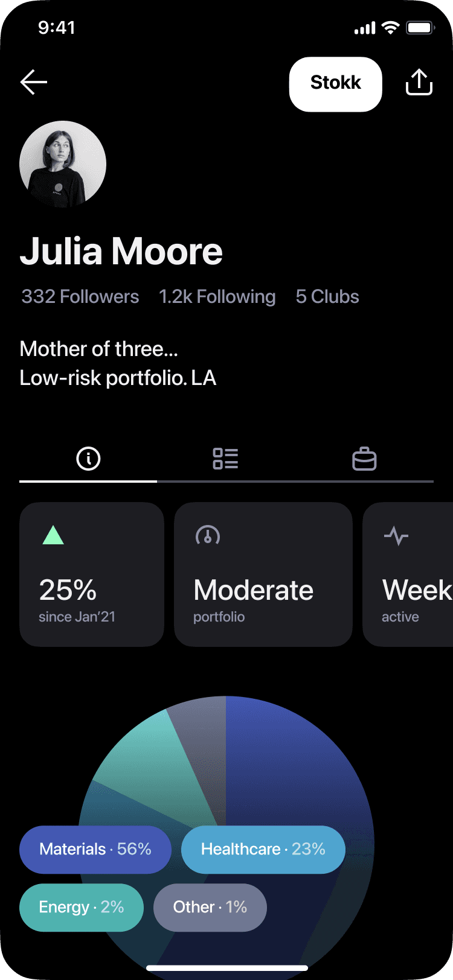Select the Other 1% chip
Viewport: 453px width, 980px height.
(x=210, y=907)
